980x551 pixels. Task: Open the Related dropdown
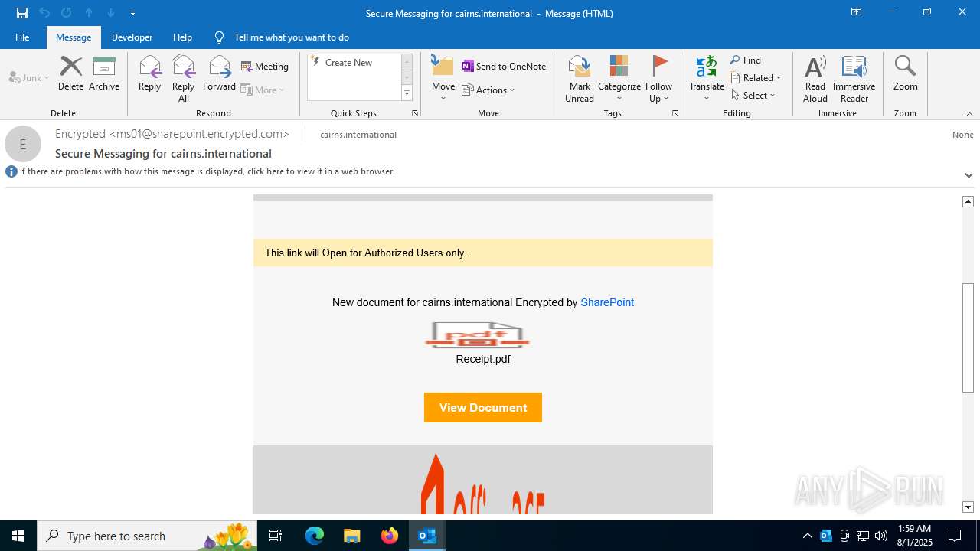coord(756,77)
